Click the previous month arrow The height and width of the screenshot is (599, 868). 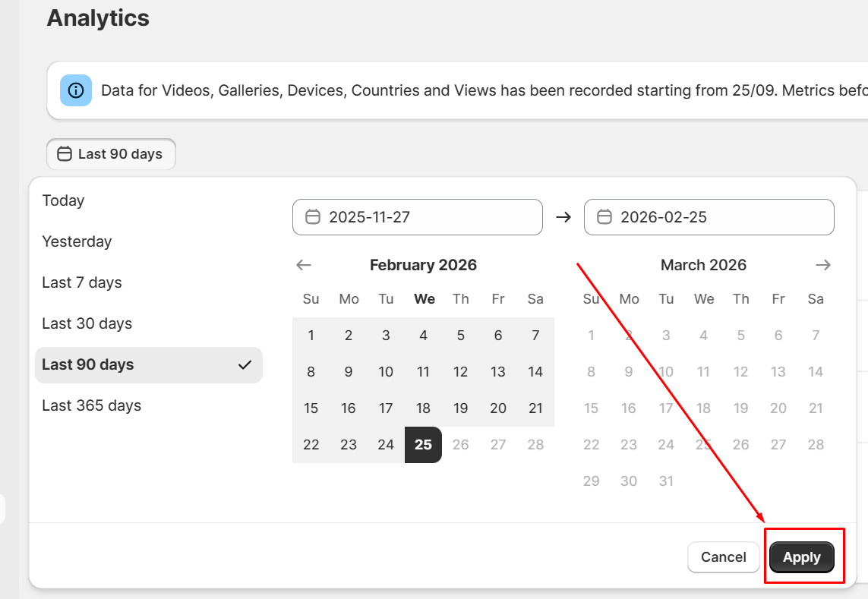point(304,265)
